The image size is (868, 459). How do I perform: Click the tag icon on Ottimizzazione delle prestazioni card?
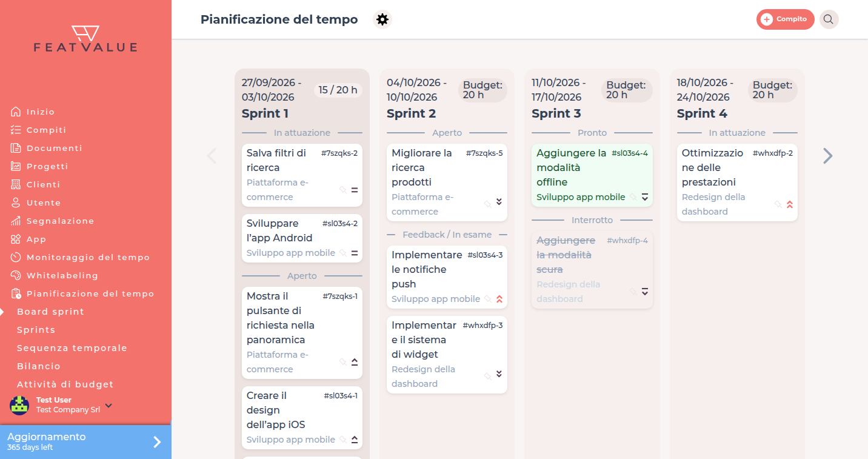tap(778, 204)
